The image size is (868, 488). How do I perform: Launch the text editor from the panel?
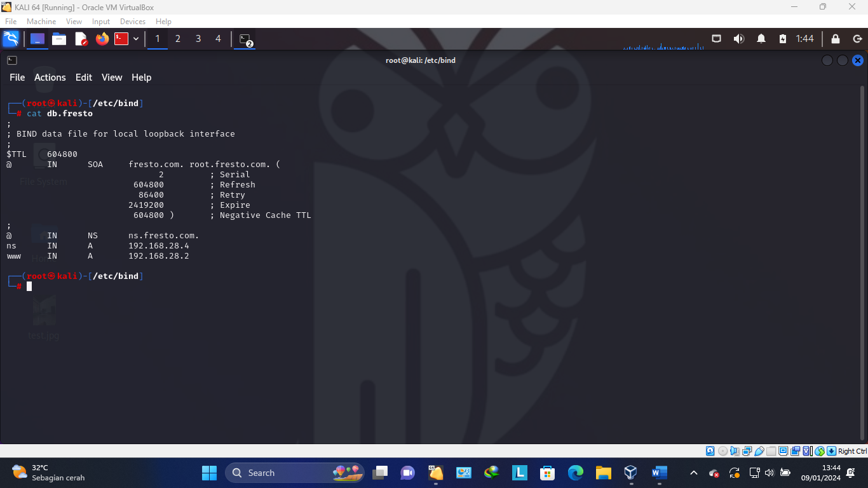coord(81,39)
